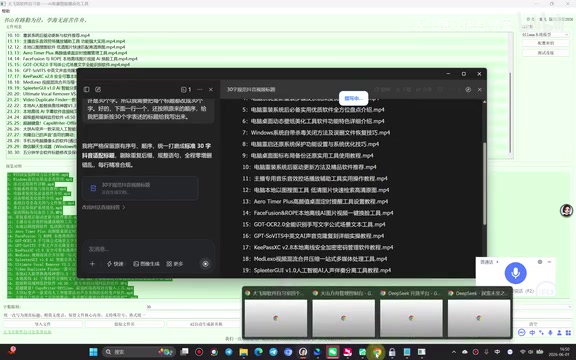Open the settings gear in voice input widget
This screenshot has width=576, height=360.
point(540,262)
